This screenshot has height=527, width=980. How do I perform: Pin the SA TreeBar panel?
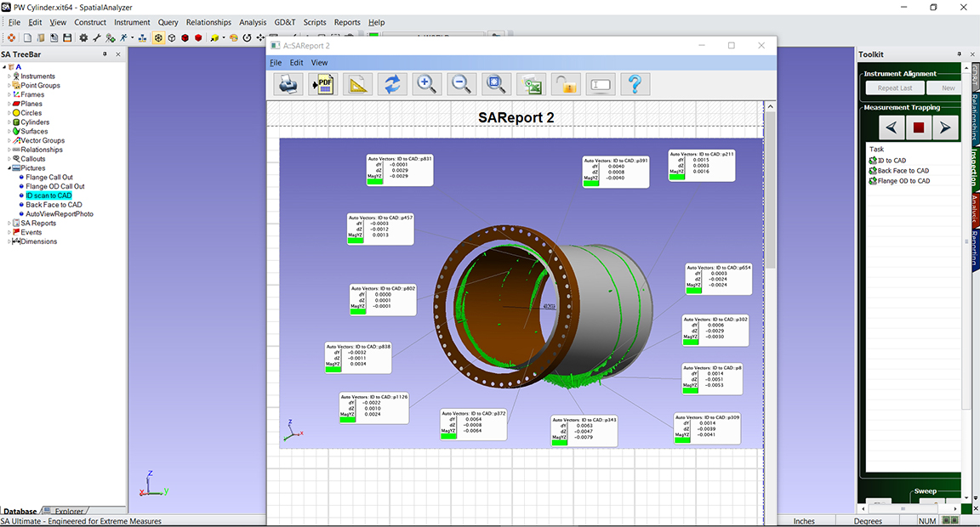(105, 54)
